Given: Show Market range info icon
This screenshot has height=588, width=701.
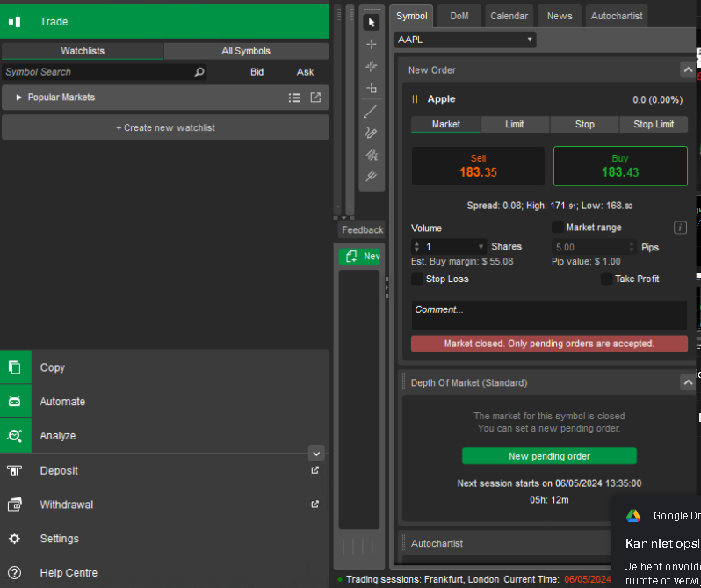Looking at the screenshot, I should pyautogui.click(x=680, y=228).
